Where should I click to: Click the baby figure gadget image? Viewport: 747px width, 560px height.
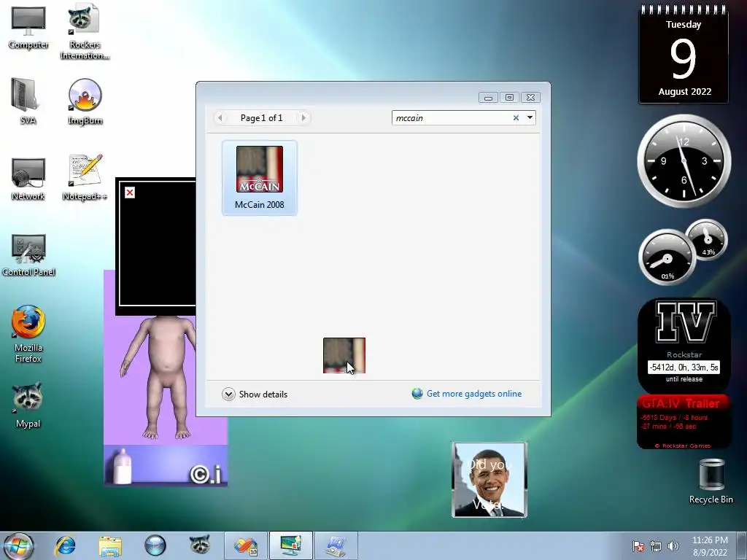pyautogui.click(x=166, y=378)
